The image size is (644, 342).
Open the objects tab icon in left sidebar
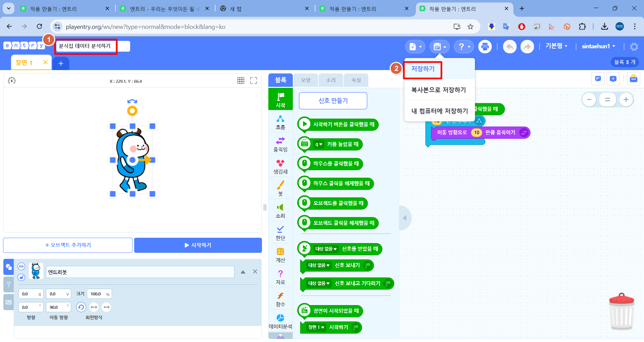(x=9, y=267)
